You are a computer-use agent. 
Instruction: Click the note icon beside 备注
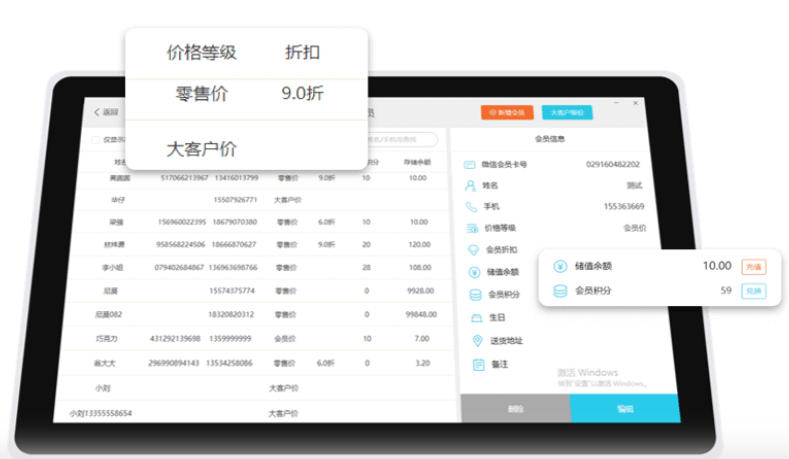point(479,364)
